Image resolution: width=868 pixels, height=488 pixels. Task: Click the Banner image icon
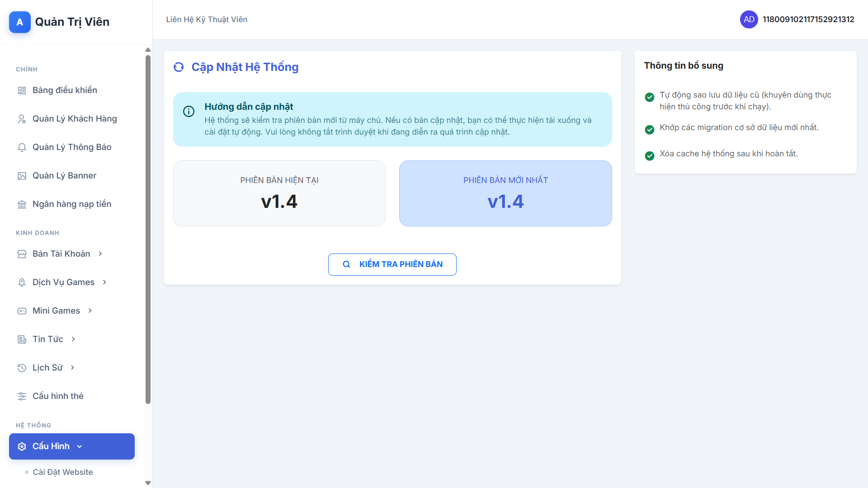pyautogui.click(x=22, y=176)
